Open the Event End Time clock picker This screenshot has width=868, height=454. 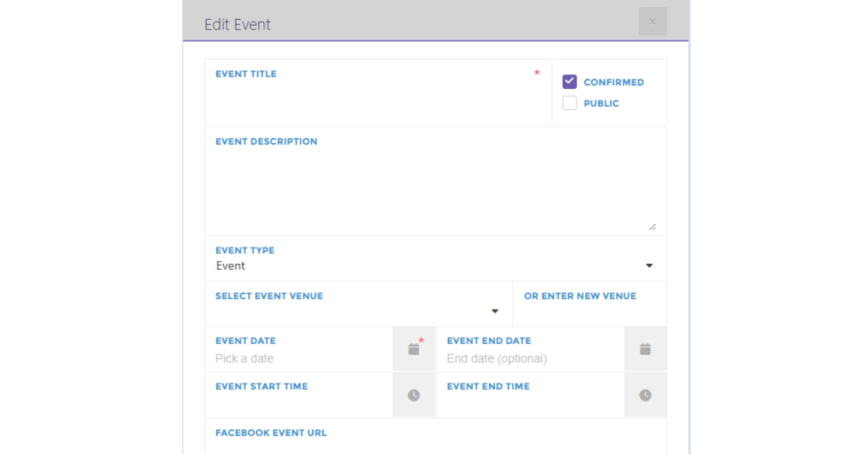[x=645, y=395]
